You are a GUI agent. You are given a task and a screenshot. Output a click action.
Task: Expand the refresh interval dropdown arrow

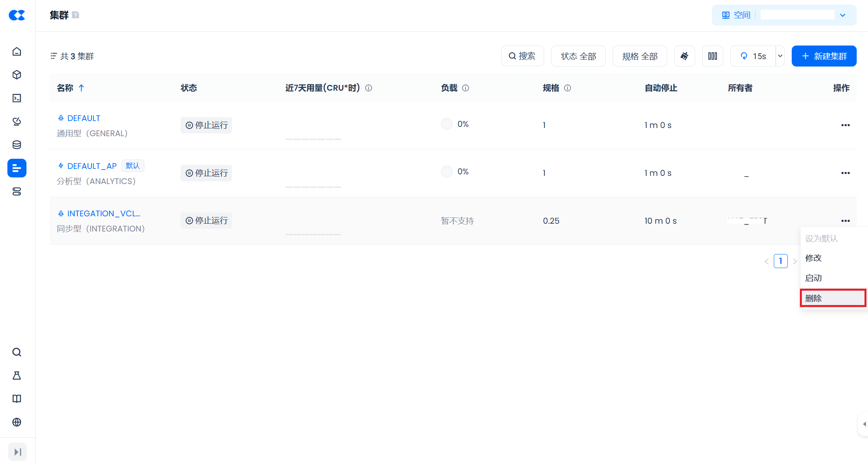pos(780,56)
